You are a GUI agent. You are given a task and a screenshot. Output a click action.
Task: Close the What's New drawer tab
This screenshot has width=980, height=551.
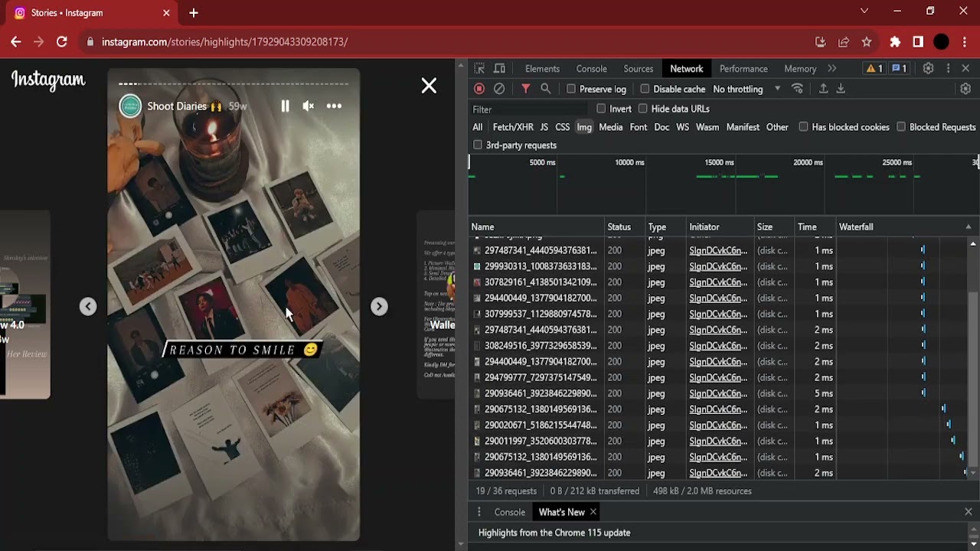click(593, 512)
